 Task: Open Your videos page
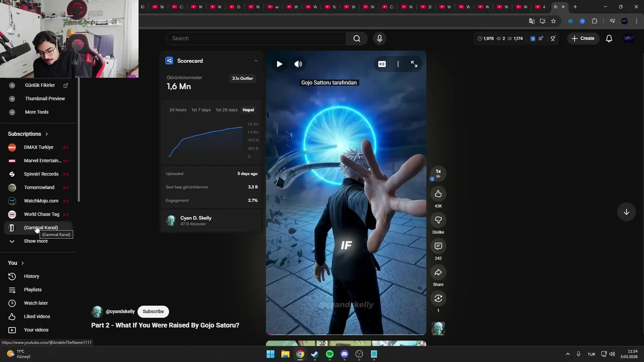pyautogui.click(x=38, y=330)
